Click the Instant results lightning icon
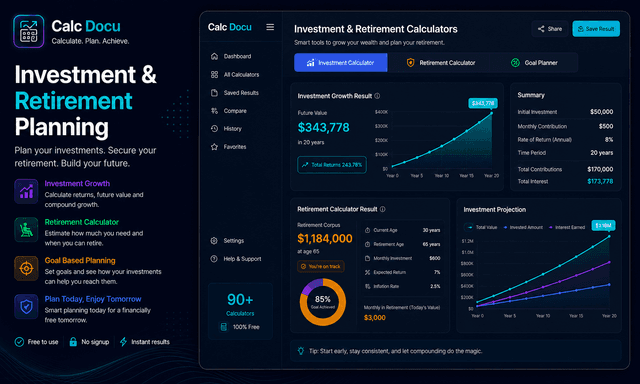This screenshot has height=384, width=640. [x=123, y=342]
